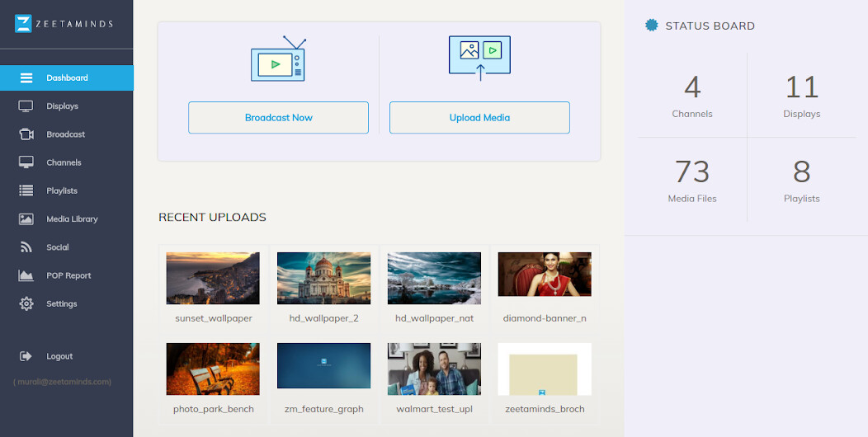Click the zeetaminds_broch file name

coord(545,409)
